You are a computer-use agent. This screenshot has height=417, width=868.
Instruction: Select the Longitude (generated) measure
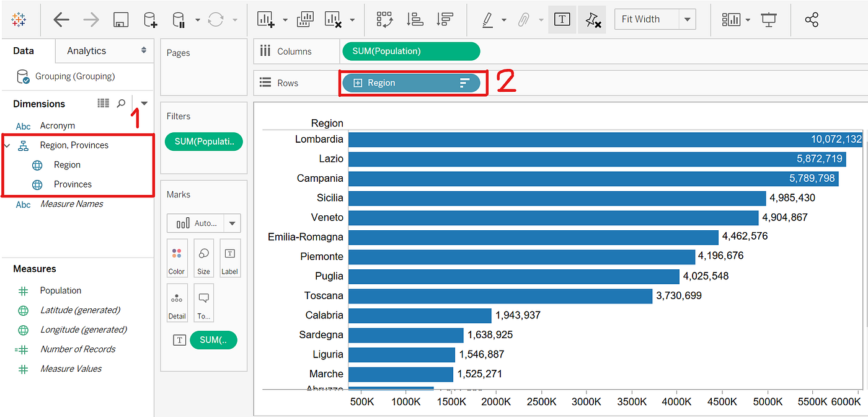click(83, 330)
